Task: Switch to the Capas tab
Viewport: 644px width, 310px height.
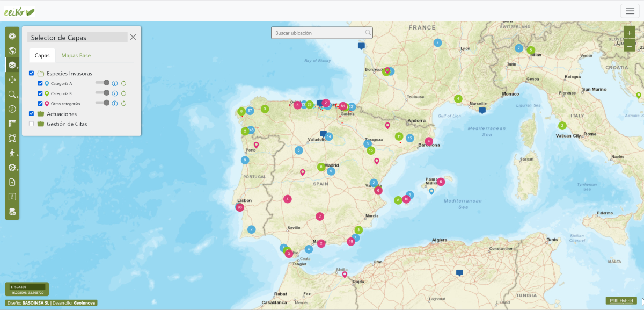Action: tap(42, 55)
